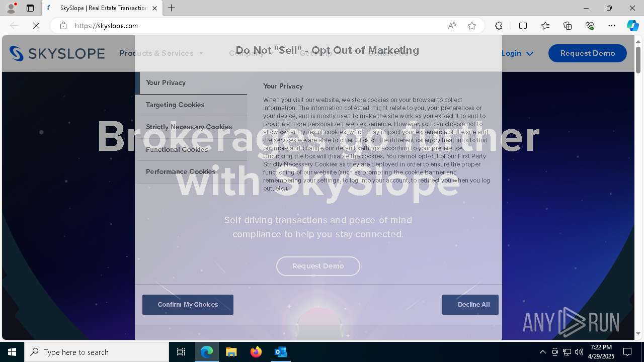
Task: Click outlined Request Demo hero button
Action: [318, 266]
